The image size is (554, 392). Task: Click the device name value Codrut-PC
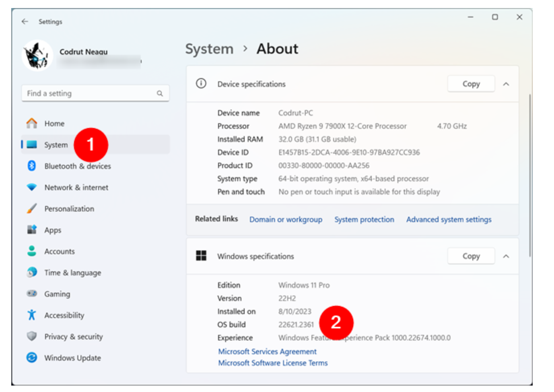coord(295,113)
